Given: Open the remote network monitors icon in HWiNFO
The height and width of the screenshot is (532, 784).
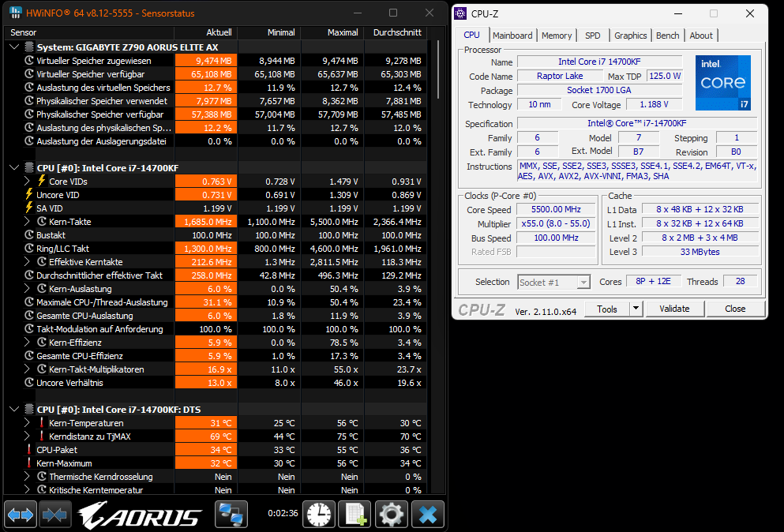Looking at the screenshot, I should pos(231,515).
